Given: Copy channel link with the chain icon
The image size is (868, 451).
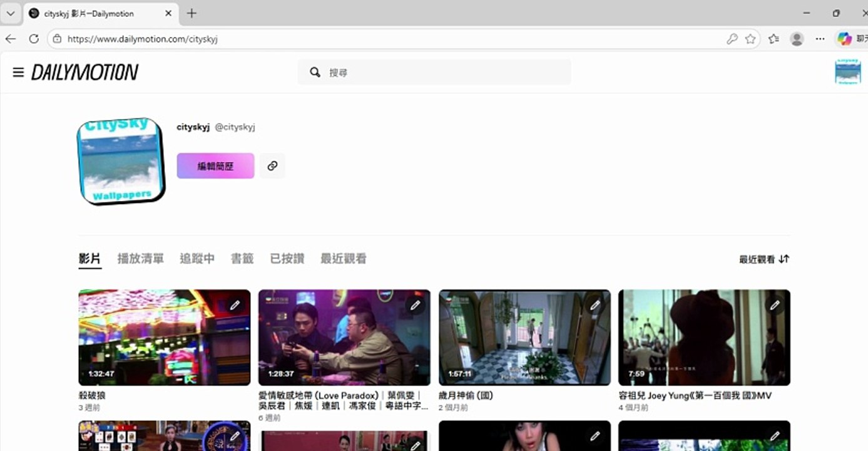Looking at the screenshot, I should pyautogui.click(x=272, y=166).
